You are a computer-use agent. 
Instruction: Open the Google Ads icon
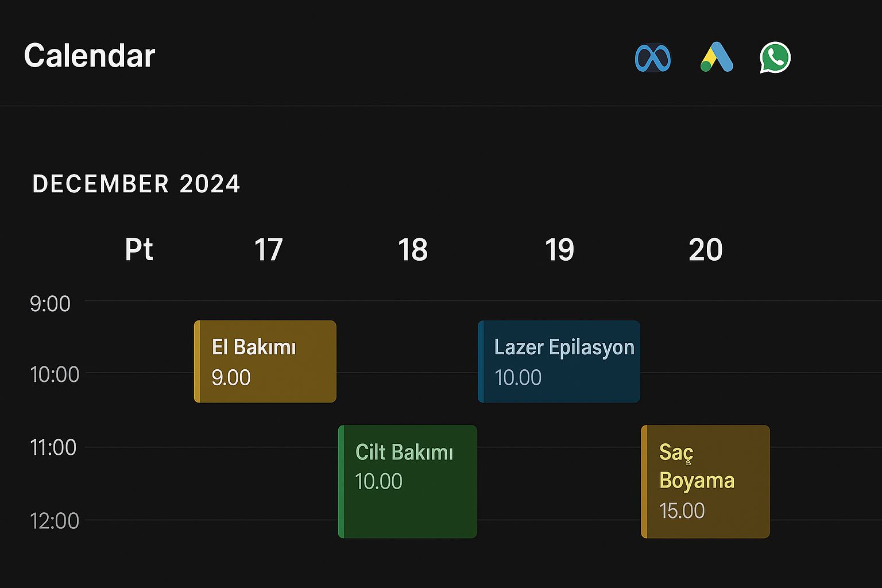[x=717, y=57]
